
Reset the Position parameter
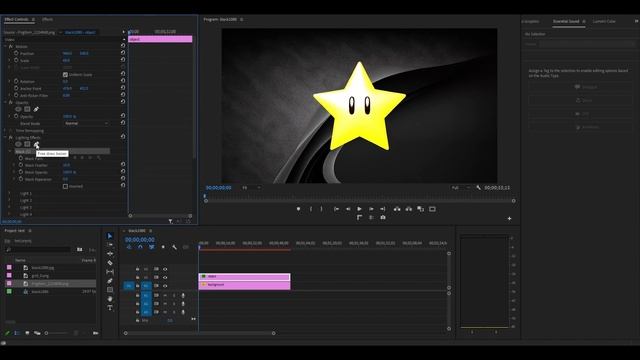[123, 53]
